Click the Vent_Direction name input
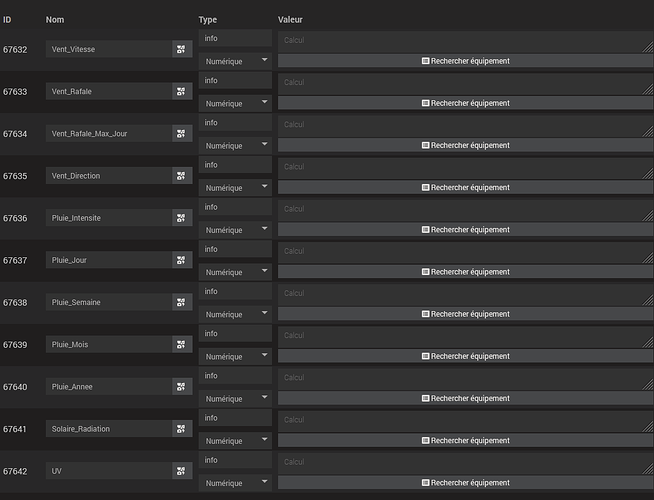This screenshot has height=500, width=654. [109, 176]
